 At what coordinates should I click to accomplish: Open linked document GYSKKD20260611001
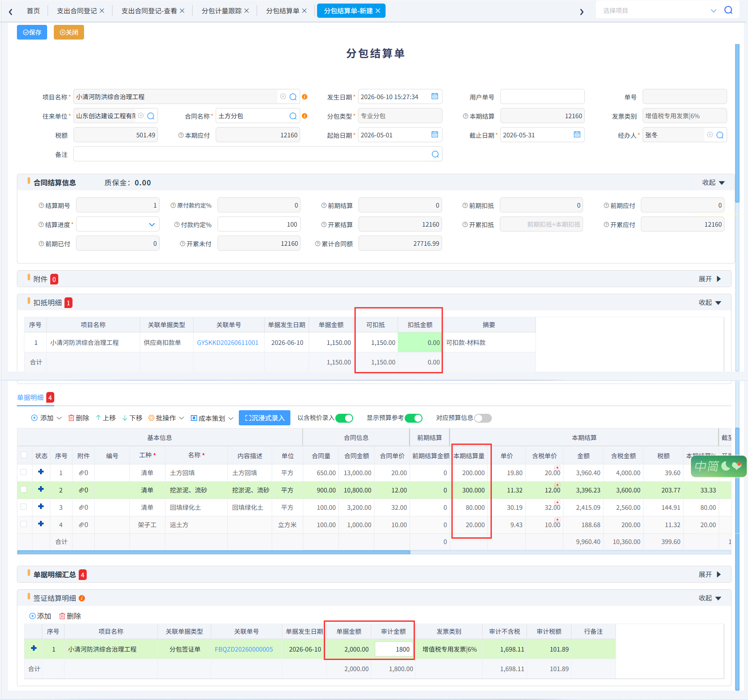pyautogui.click(x=228, y=343)
